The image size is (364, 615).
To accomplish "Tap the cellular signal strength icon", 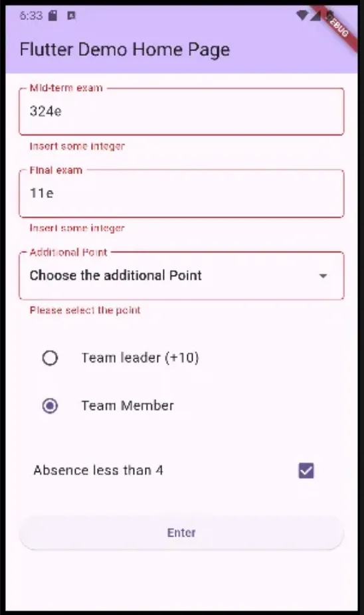I will [316, 16].
